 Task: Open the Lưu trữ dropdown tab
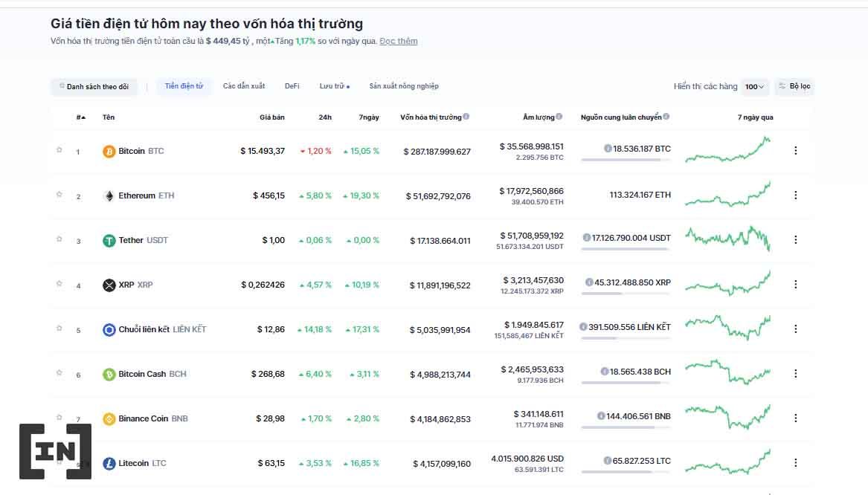(x=334, y=86)
